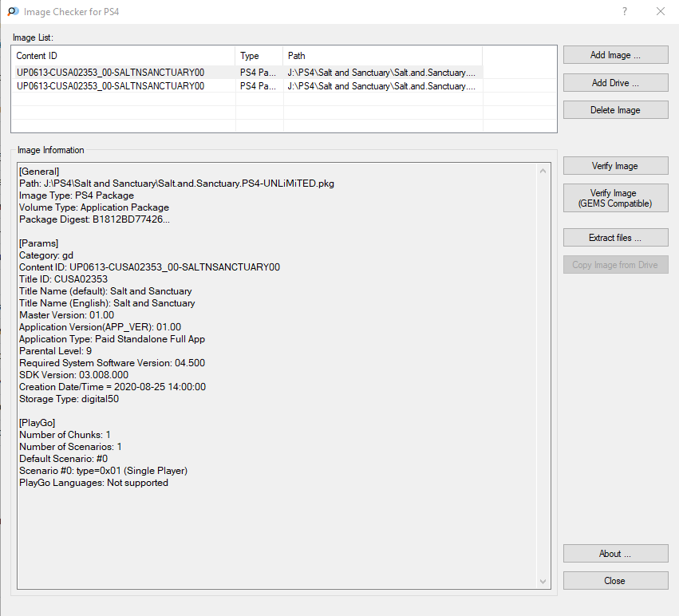The height and width of the screenshot is (616, 679).
Task: Run Verify Image (GEMS Compatible)
Action: pos(615,198)
